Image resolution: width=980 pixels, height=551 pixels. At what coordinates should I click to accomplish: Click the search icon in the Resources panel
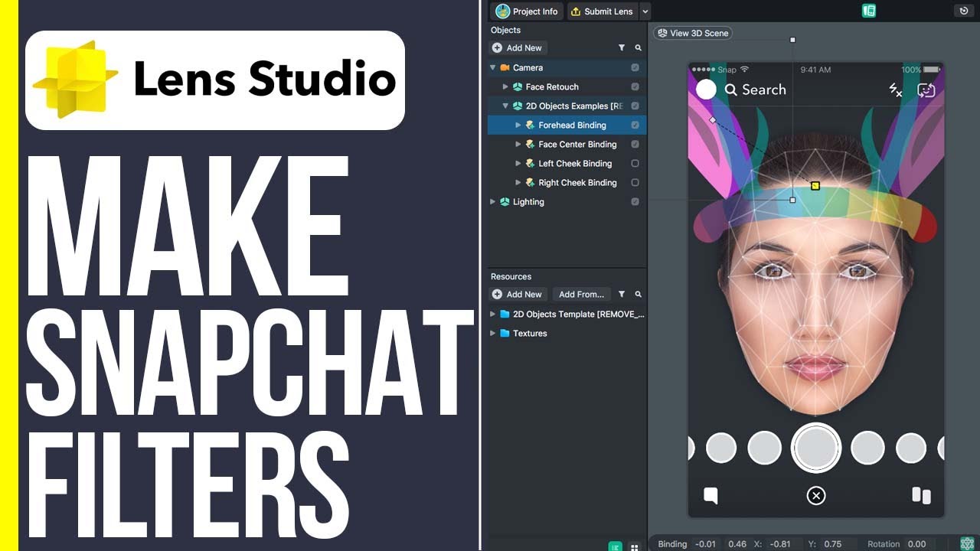[x=638, y=294]
